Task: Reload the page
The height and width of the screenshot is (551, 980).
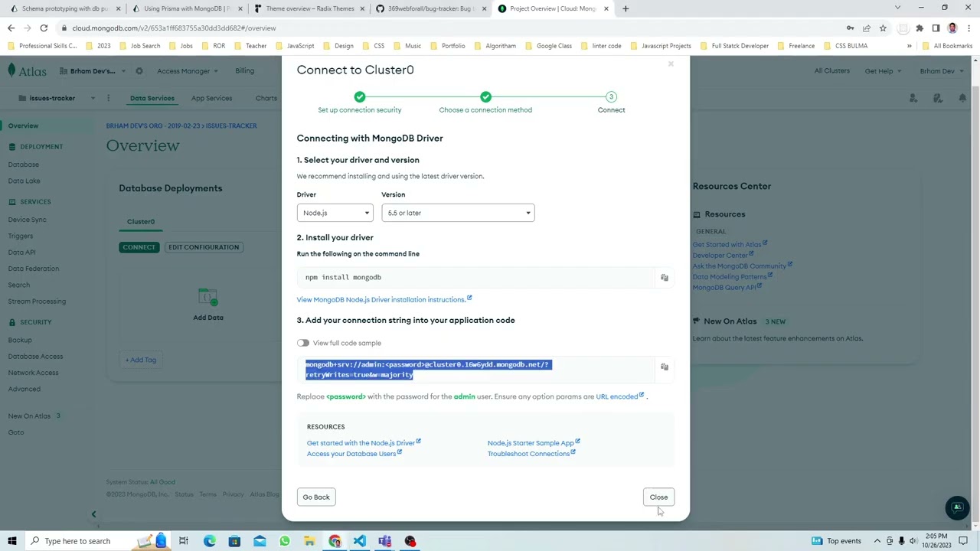Action: pos(44,28)
